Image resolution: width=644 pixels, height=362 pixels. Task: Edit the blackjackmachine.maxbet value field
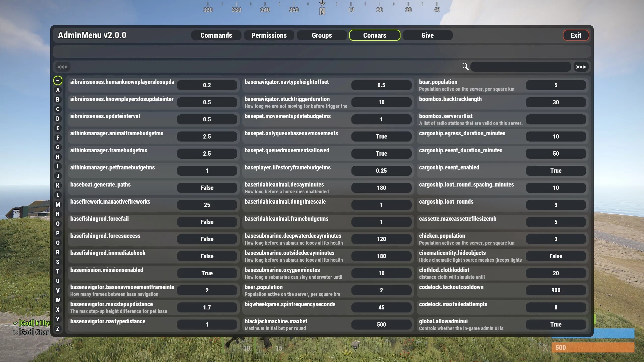(381, 325)
